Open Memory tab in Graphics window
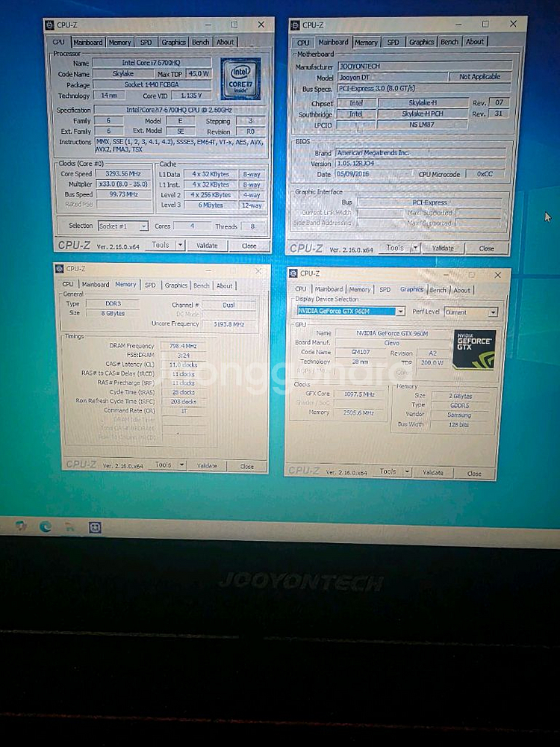Viewport: 560px width, 747px height. point(360,289)
